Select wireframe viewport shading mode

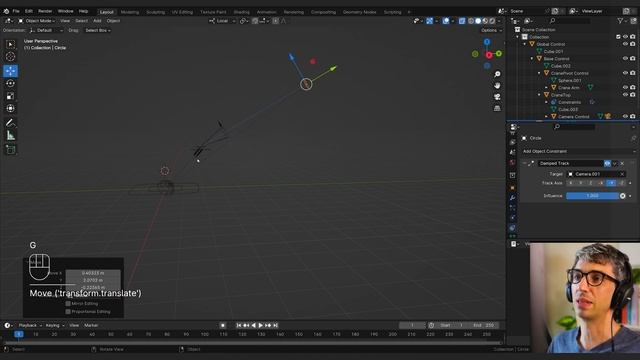[x=471, y=21]
